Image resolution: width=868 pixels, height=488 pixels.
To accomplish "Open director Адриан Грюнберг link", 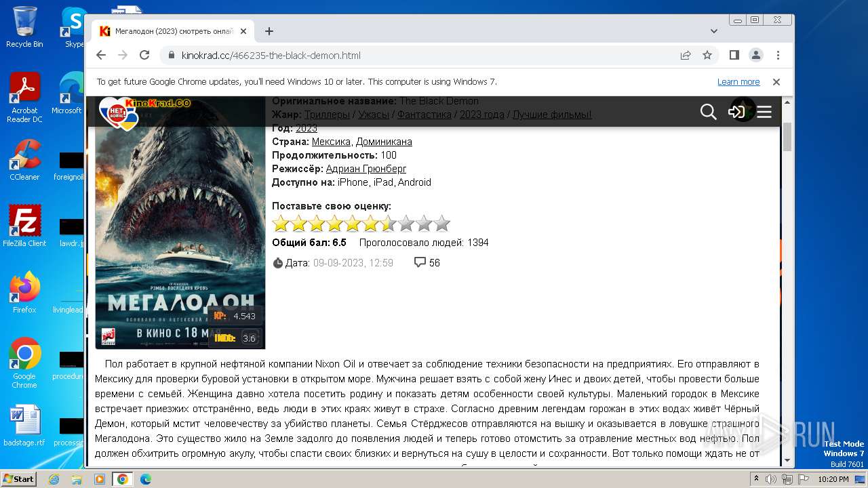I will point(366,169).
